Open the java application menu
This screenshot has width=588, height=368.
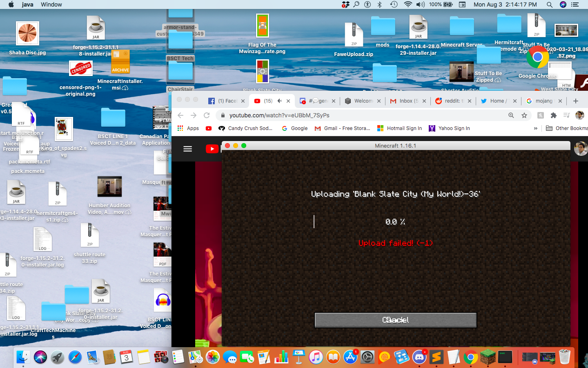tap(28, 4)
